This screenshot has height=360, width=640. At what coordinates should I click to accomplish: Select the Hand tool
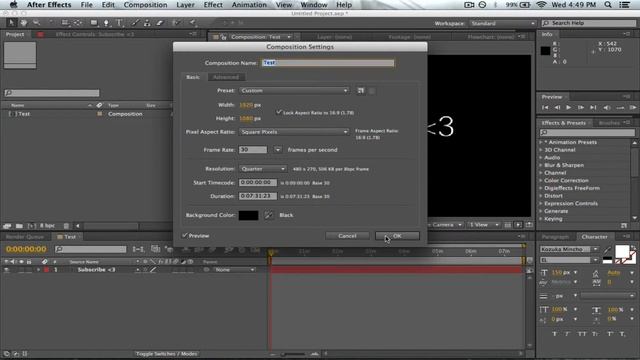pyautogui.click(x=24, y=23)
